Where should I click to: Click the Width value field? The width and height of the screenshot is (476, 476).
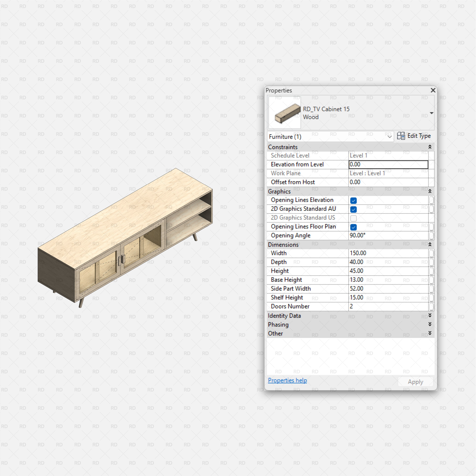point(388,253)
